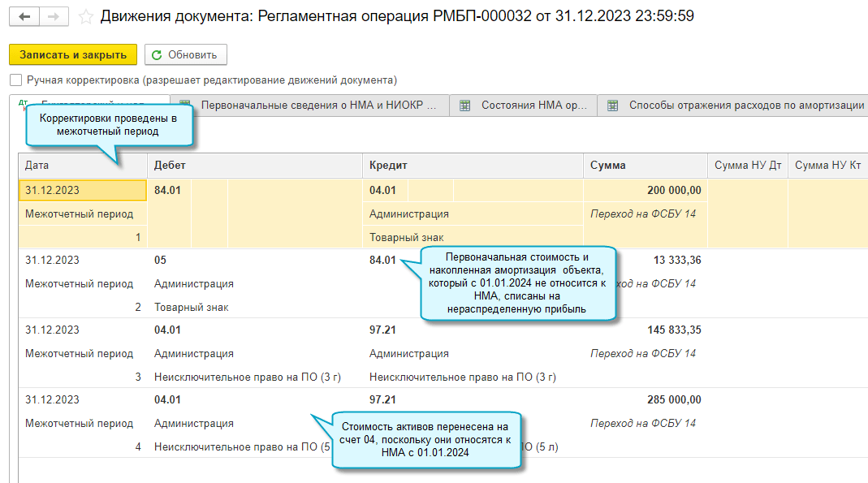This screenshot has height=483, width=868.
Task: Select debit 'Неисключительное право на ПО (3 г)'
Action: tap(248, 377)
